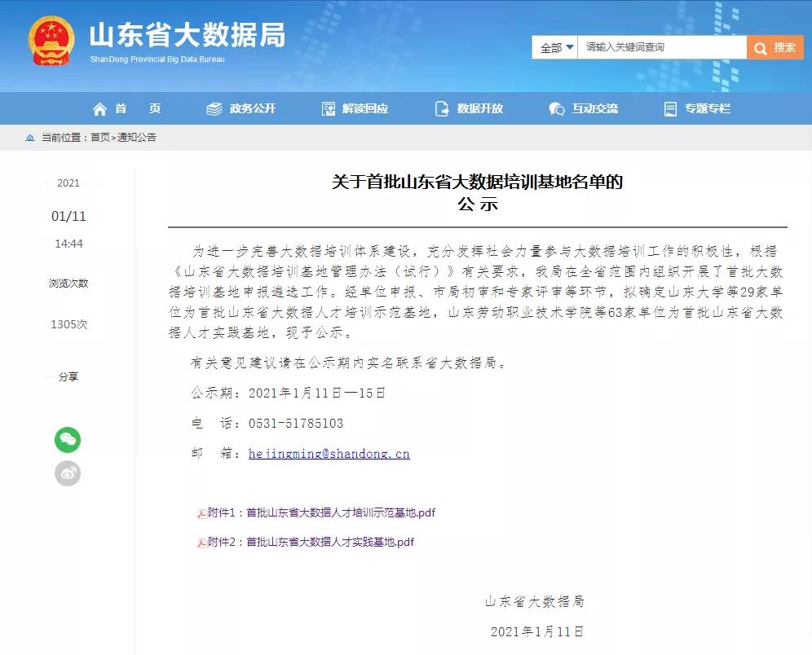The image size is (812, 655).
Task: Click the keyword search input field
Action: (x=660, y=47)
